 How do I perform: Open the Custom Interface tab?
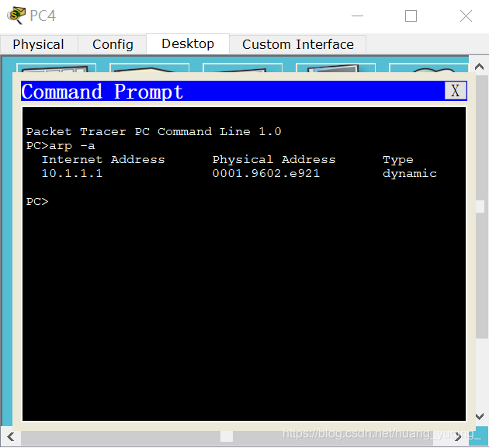tap(298, 44)
